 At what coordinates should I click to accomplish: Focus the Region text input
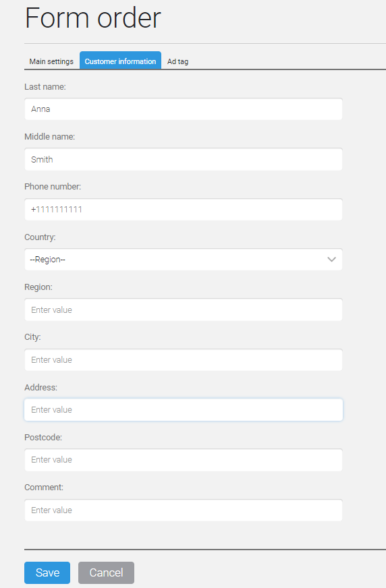184,310
